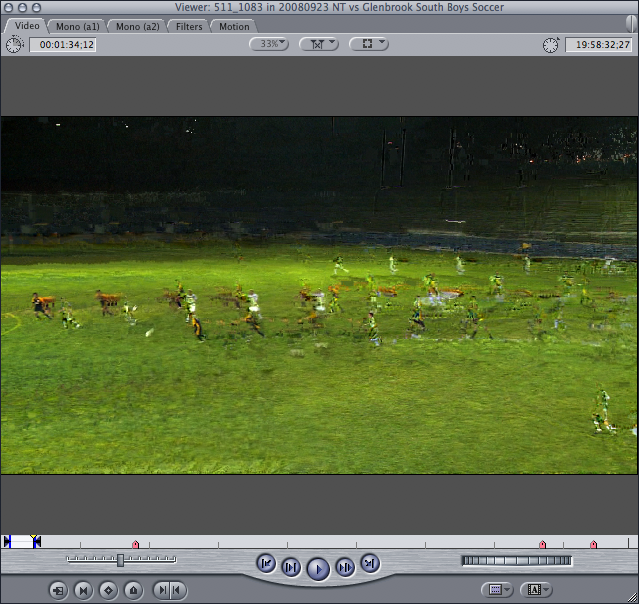Open the playhead sync pop-up menu
639x604 pixels.
click(x=318, y=44)
